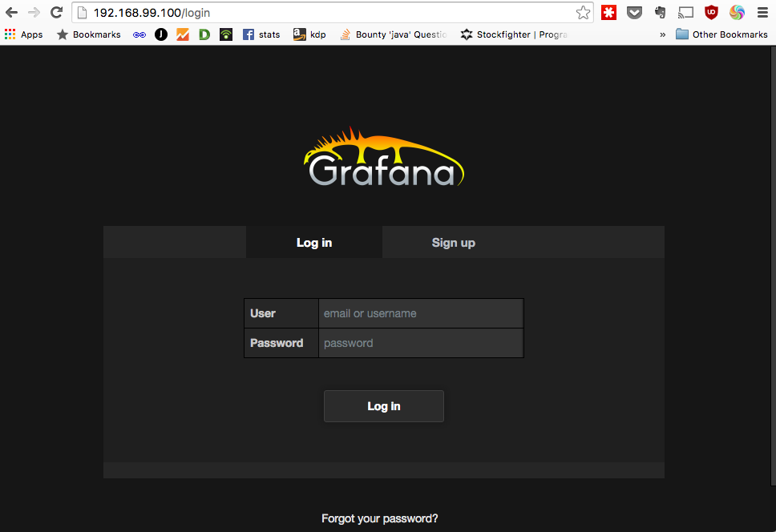The height and width of the screenshot is (532, 776).
Task: Reload the page with the refresh icon
Action: (56, 12)
